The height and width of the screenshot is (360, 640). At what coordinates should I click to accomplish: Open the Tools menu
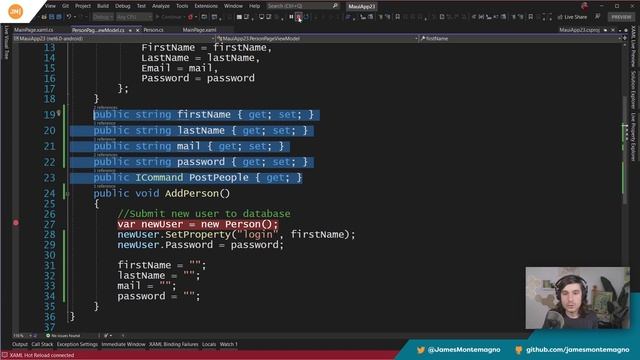pos(182,6)
